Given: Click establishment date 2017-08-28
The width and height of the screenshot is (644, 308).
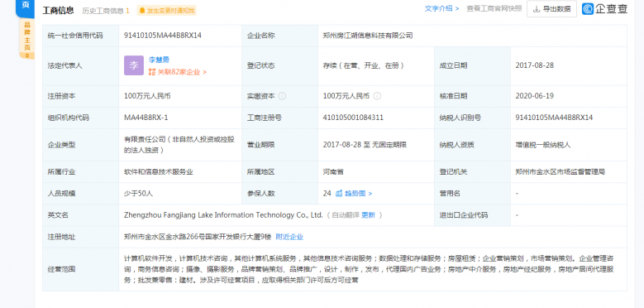Looking at the screenshot, I should coord(534,65).
